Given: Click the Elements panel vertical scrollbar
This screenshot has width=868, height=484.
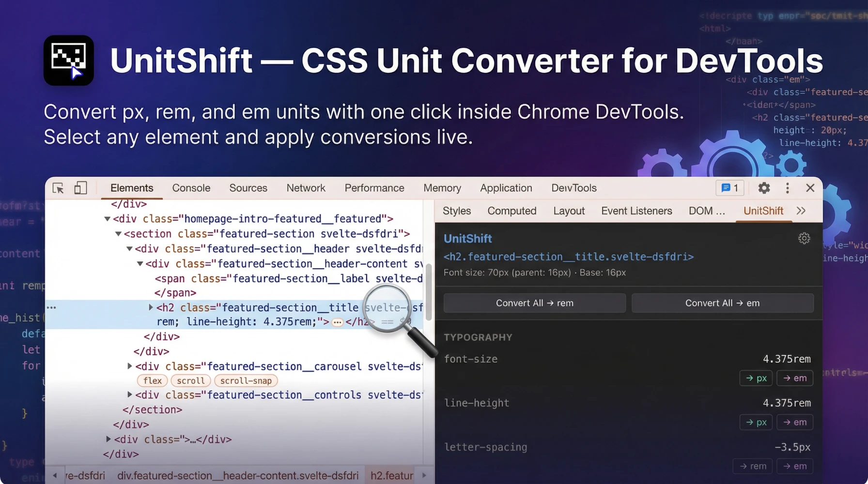Looking at the screenshot, I should (428, 293).
